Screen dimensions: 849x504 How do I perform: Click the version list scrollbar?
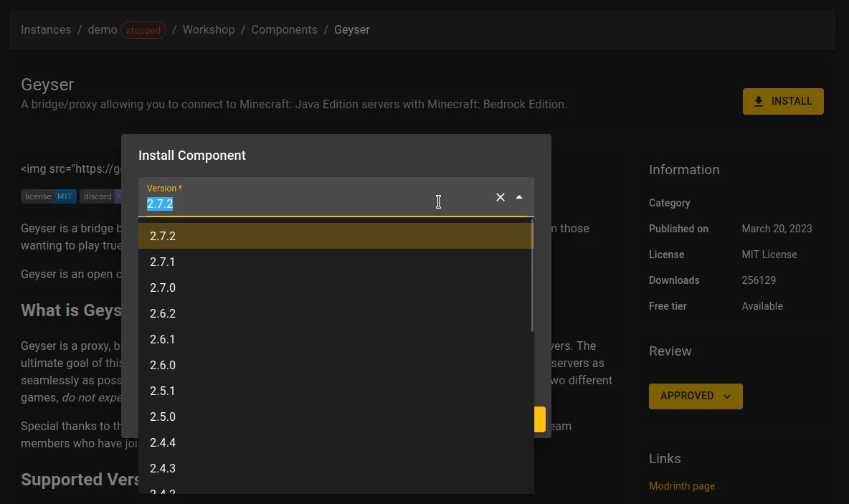(532, 276)
